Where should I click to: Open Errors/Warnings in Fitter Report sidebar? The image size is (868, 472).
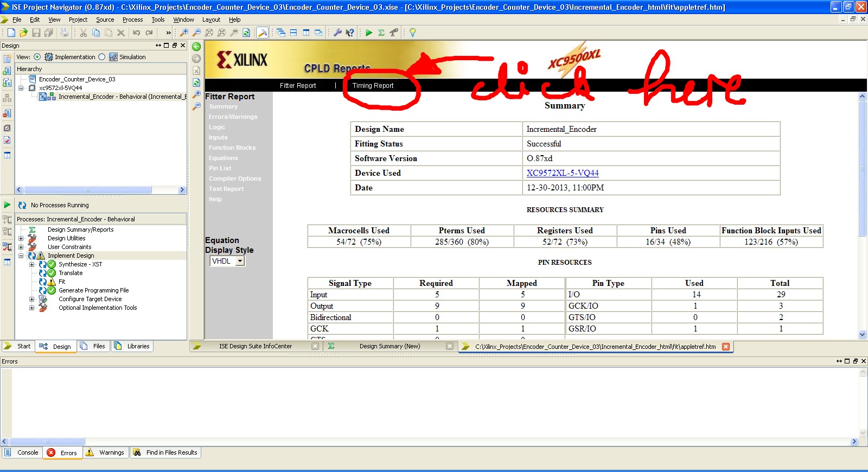click(233, 117)
